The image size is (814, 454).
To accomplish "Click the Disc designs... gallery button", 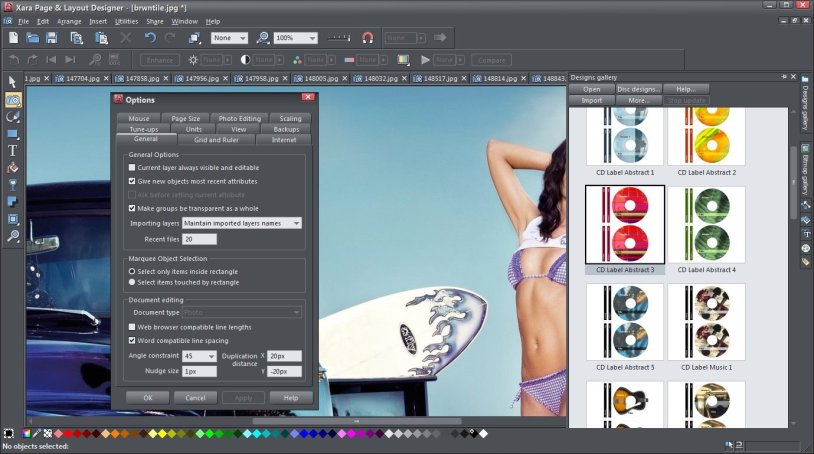I will (x=638, y=89).
